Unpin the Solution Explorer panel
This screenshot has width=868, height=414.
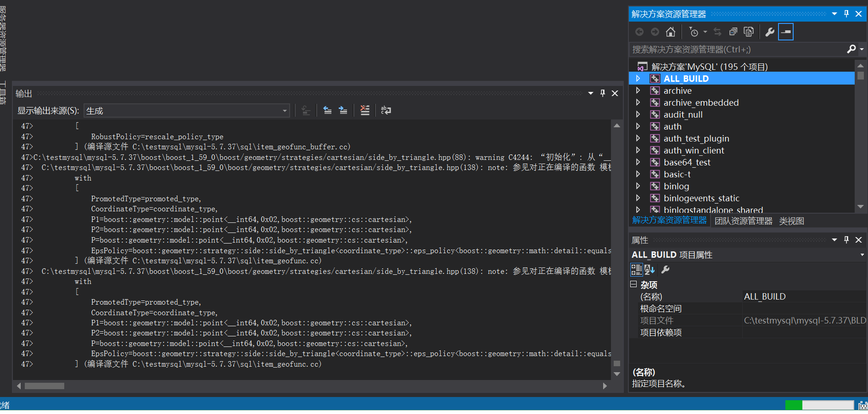[846, 13]
